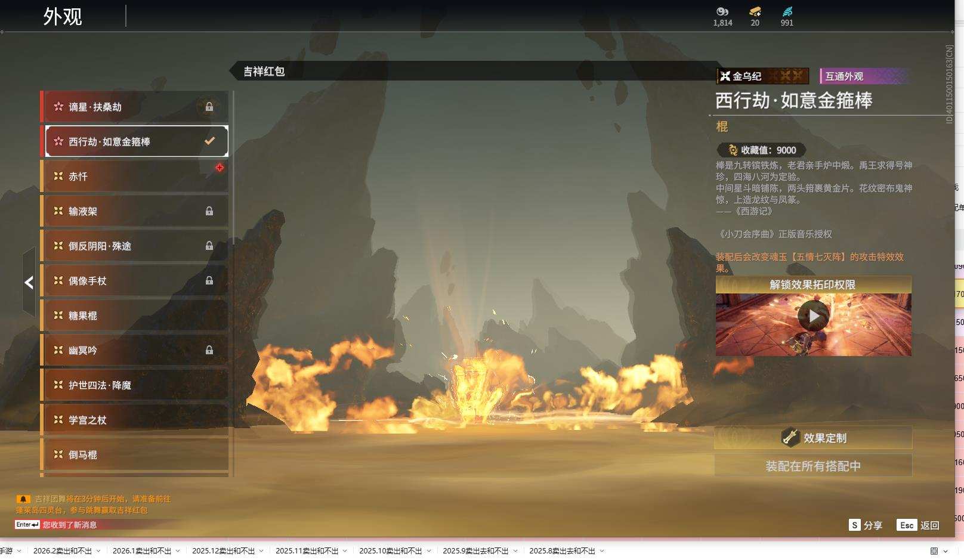Click the silver coin currency icon
The width and height of the screenshot is (964, 560).
[722, 12]
